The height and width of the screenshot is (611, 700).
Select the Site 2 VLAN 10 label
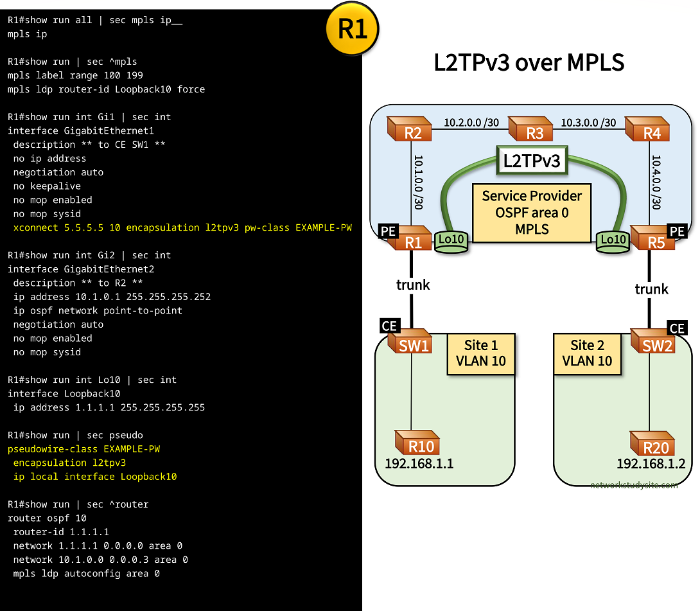(x=587, y=353)
